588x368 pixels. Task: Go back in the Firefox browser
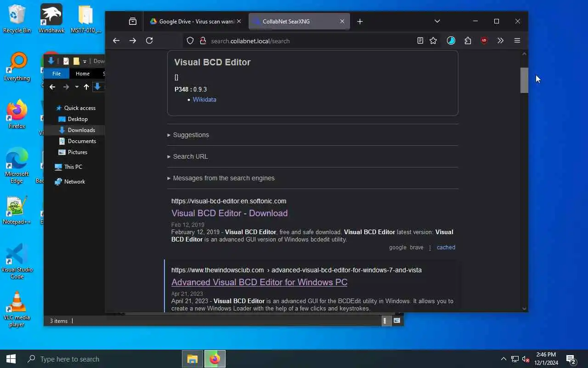116,40
